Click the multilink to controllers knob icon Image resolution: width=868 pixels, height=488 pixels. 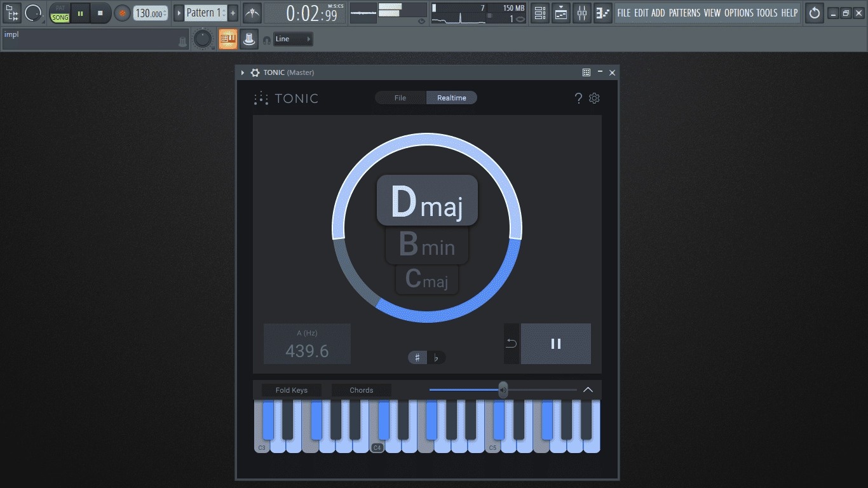250,39
